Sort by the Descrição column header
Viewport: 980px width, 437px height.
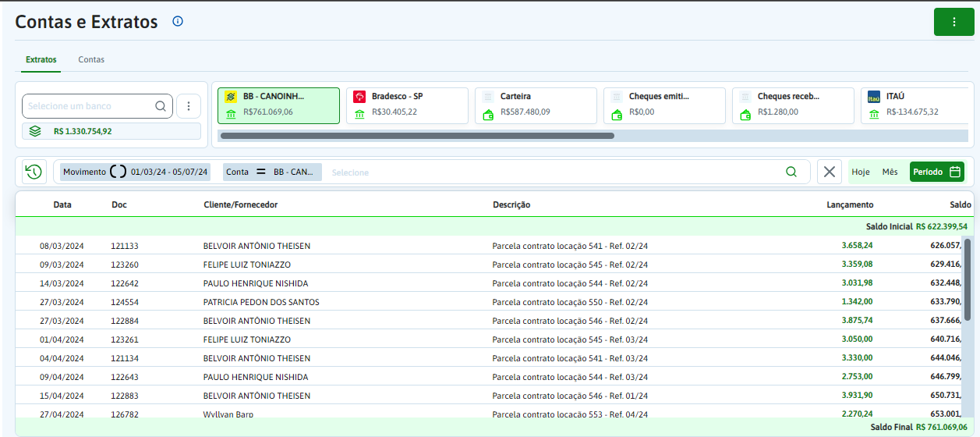click(x=511, y=204)
